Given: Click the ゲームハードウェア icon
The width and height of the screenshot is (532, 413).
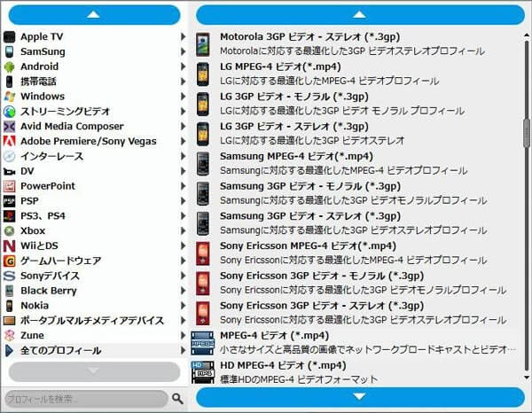Looking at the screenshot, I should tap(10, 261).
